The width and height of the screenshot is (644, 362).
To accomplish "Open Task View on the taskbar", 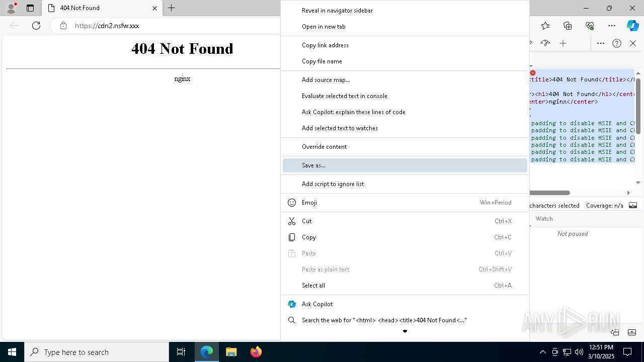I will tap(181, 352).
